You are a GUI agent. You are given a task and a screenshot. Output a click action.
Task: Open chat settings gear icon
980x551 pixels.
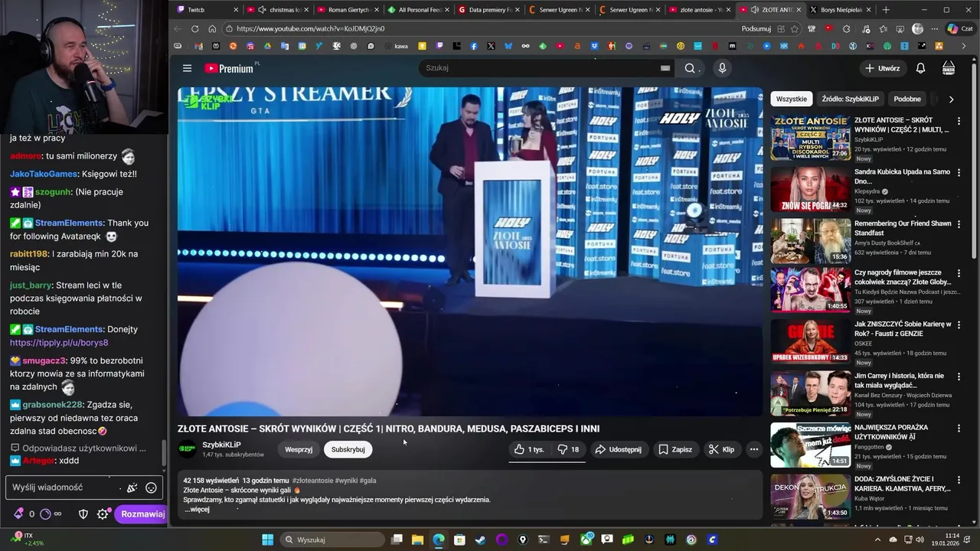(103, 514)
